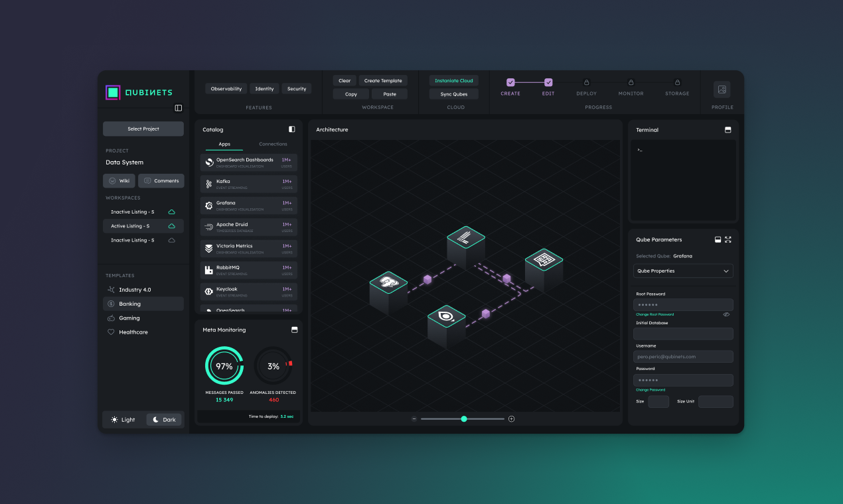The height and width of the screenshot is (504, 843).
Task: Click the Copy button
Action: pos(351,94)
